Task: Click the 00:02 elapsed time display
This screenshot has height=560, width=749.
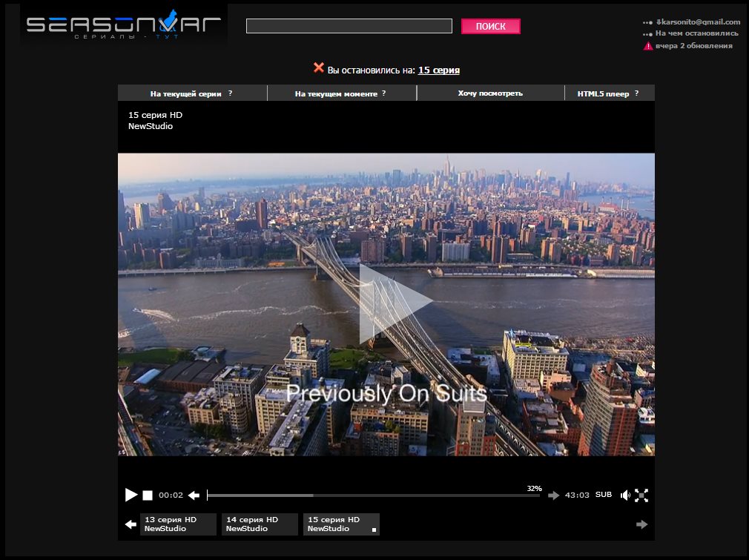Action: pyautogui.click(x=171, y=495)
